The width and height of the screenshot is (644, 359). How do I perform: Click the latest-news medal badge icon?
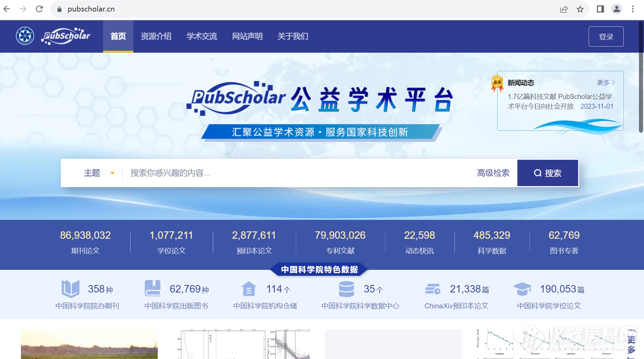click(497, 83)
